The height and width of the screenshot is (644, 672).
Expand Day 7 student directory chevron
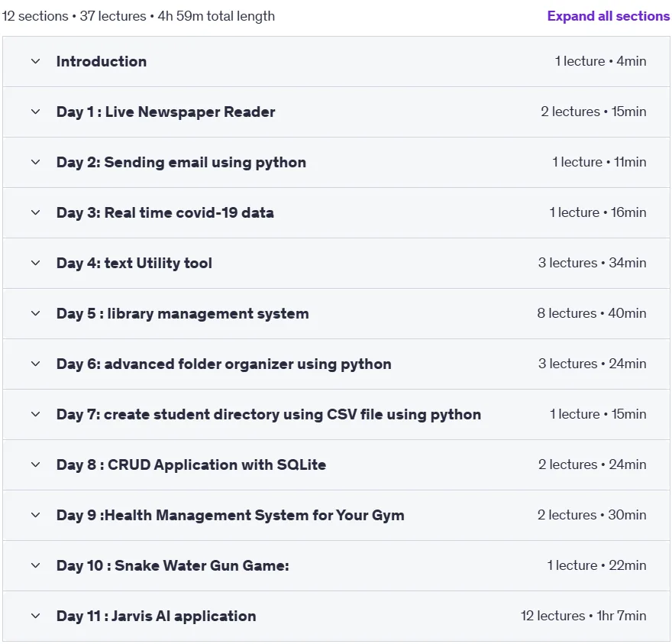tap(36, 414)
